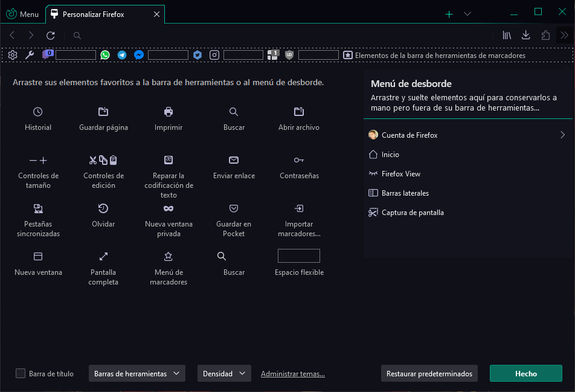This screenshot has width=575, height=392.
Task: Select the Guardar página icon
Action: (103, 112)
